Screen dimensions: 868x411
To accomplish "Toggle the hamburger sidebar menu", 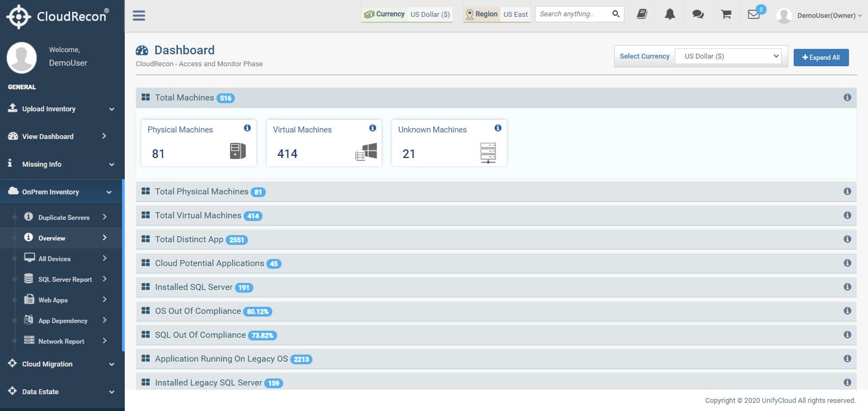I will click(139, 16).
